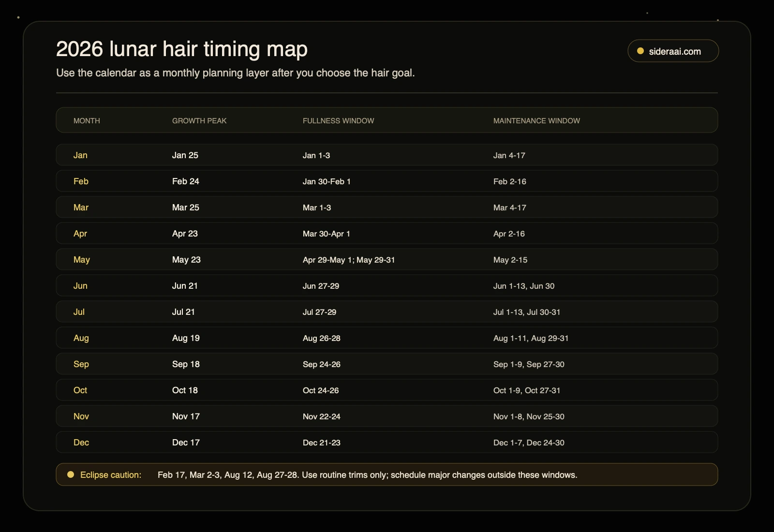
Task: Select the Feb month cell
Action: pos(81,181)
